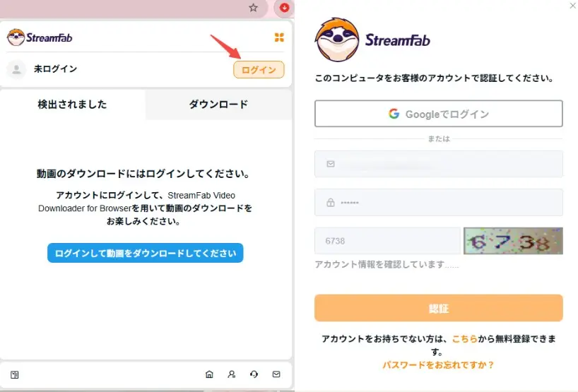Open the orange four-square apps icon

click(x=279, y=37)
